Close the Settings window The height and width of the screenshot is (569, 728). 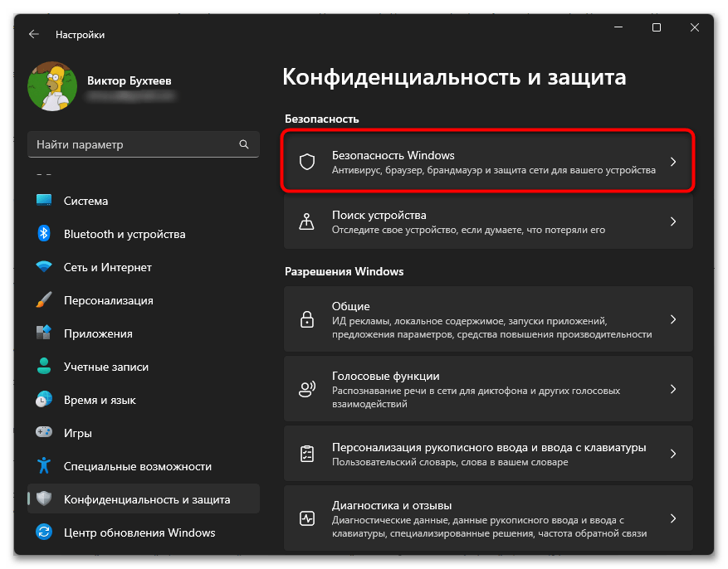[x=695, y=27]
